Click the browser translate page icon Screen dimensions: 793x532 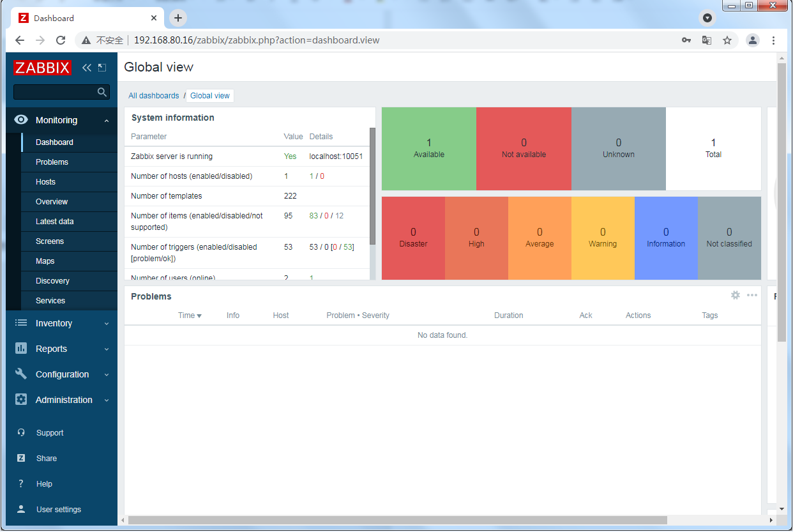(707, 40)
